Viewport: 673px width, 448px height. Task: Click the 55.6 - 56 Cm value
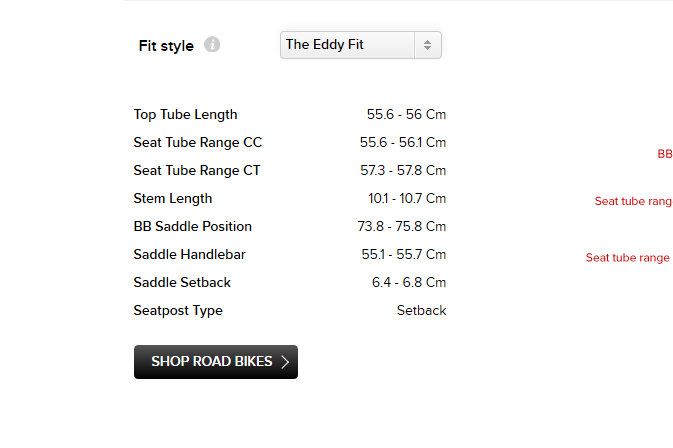pos(406,115)
